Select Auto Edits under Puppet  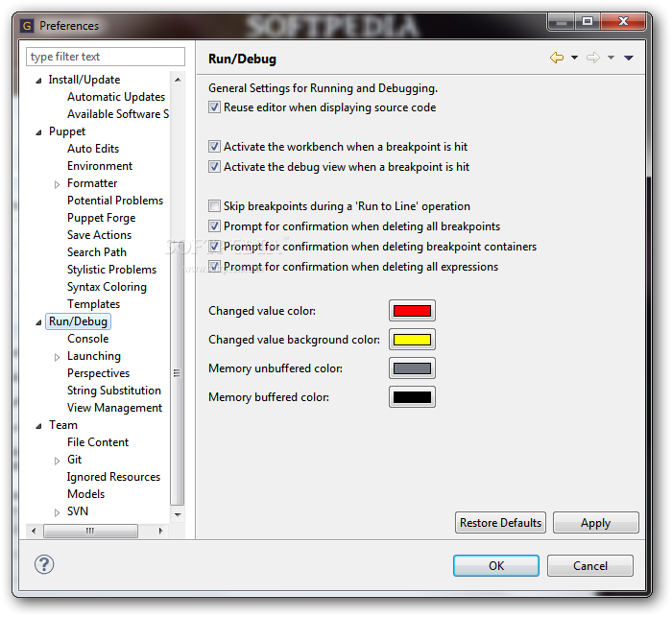click(93, 149)
